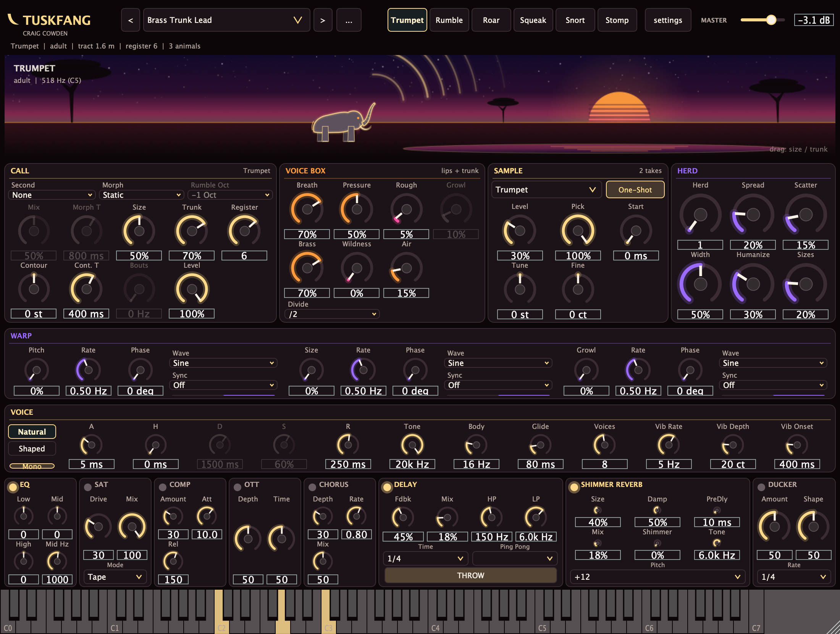Click the next preset arrow button

[x=323, y=20]
